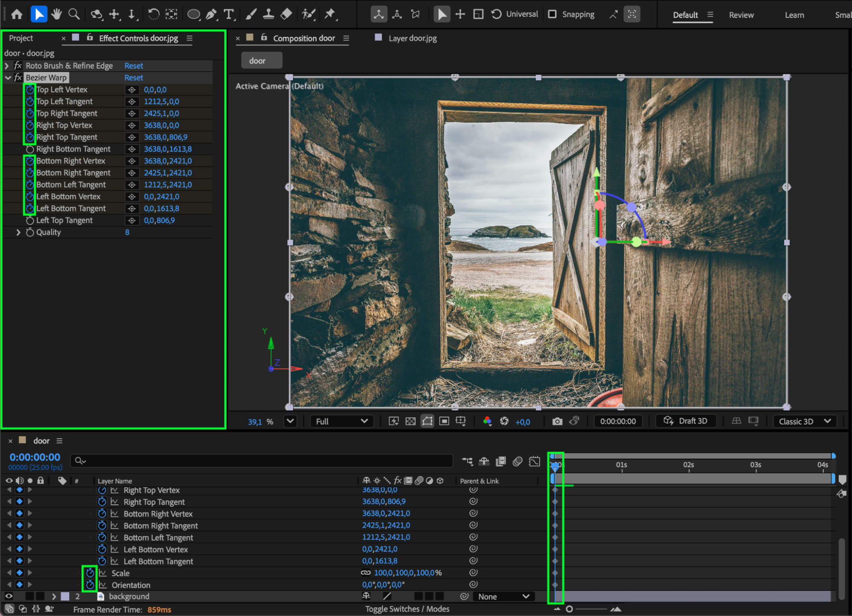Screen dimensions: 852x616
Task: Select the Zoom magnifier tool
Action: point(74,14)
